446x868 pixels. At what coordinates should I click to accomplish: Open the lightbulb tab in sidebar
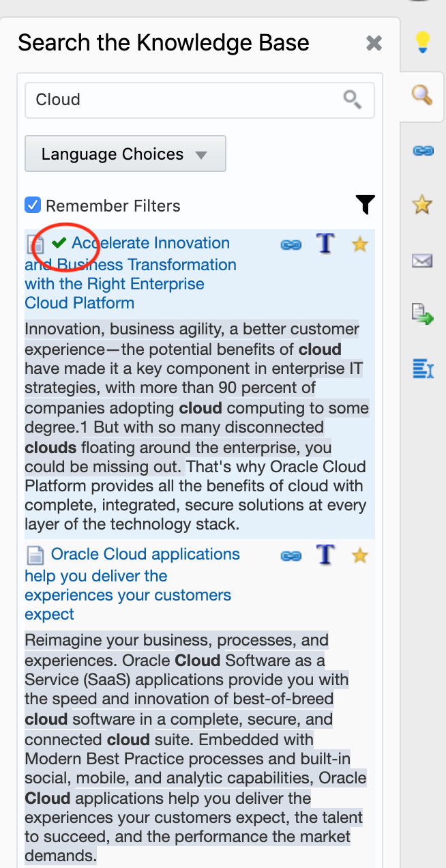(423, 42)
